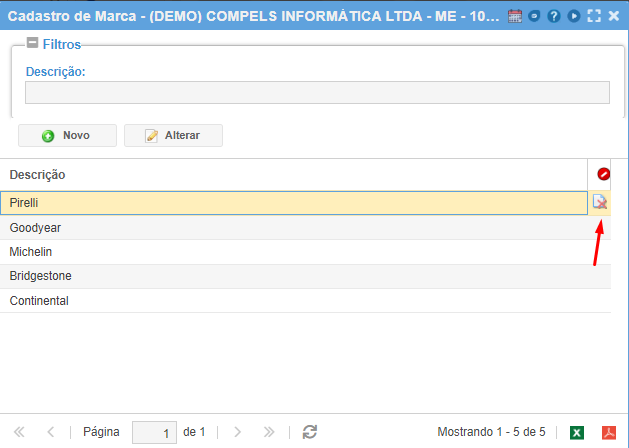
Task: Click the red prohibited icon column header
Action: (x=603, y=174)
